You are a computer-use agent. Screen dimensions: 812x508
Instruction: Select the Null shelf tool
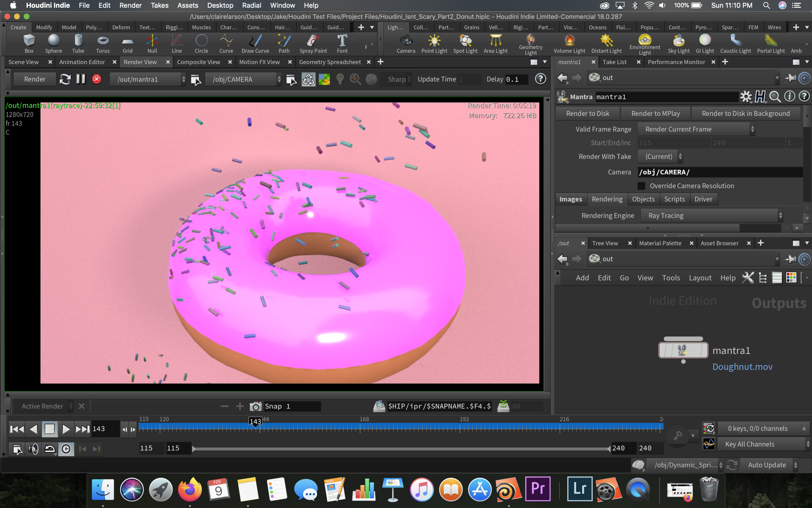(152, 44)
